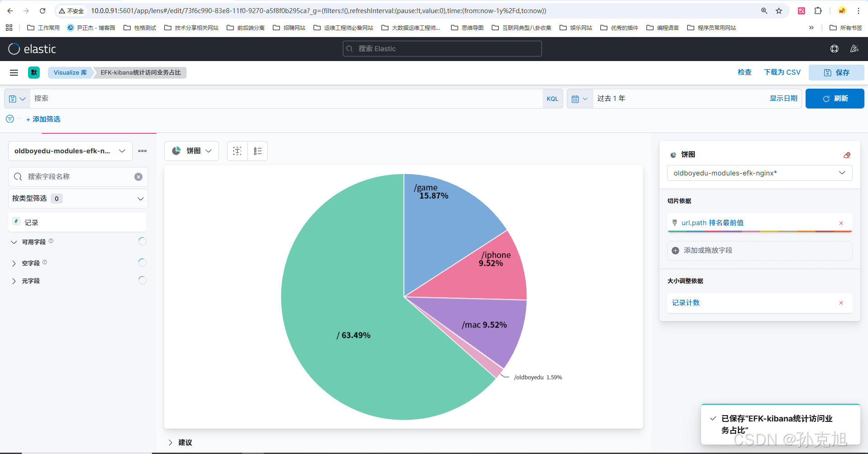This screenshot has height=454, width=868.
Task: Click browser reload page button
Action: (43, 11)
